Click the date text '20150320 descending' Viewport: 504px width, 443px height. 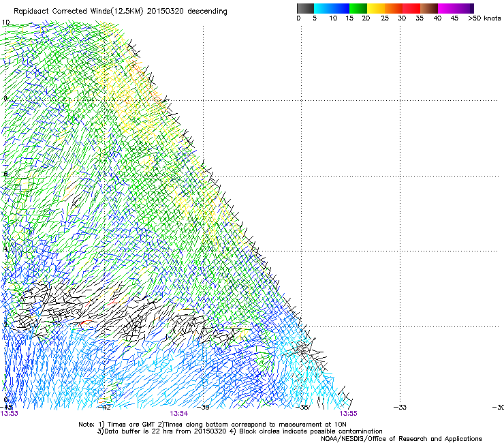tap(187, 12)
